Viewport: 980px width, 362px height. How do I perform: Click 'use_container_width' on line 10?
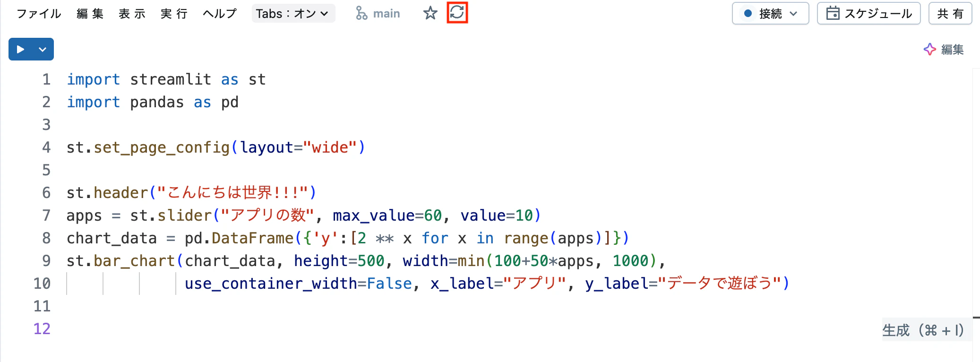[x=271, y=284]
